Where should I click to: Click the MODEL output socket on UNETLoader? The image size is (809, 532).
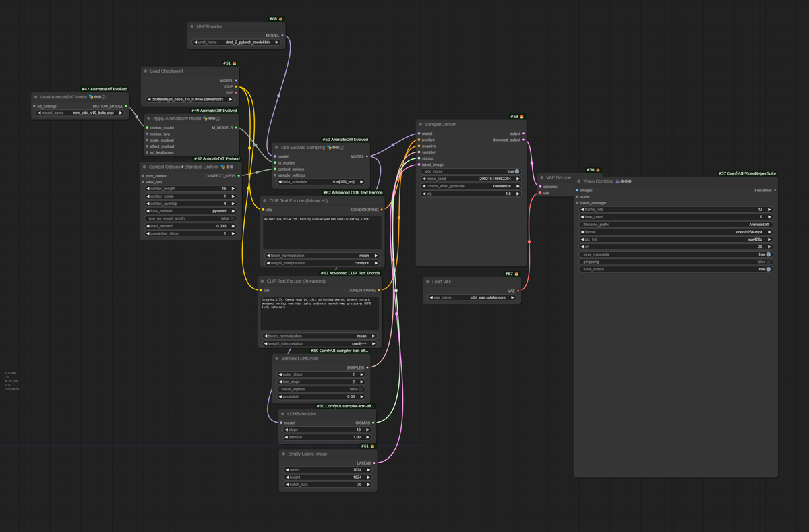coord(282,36)
